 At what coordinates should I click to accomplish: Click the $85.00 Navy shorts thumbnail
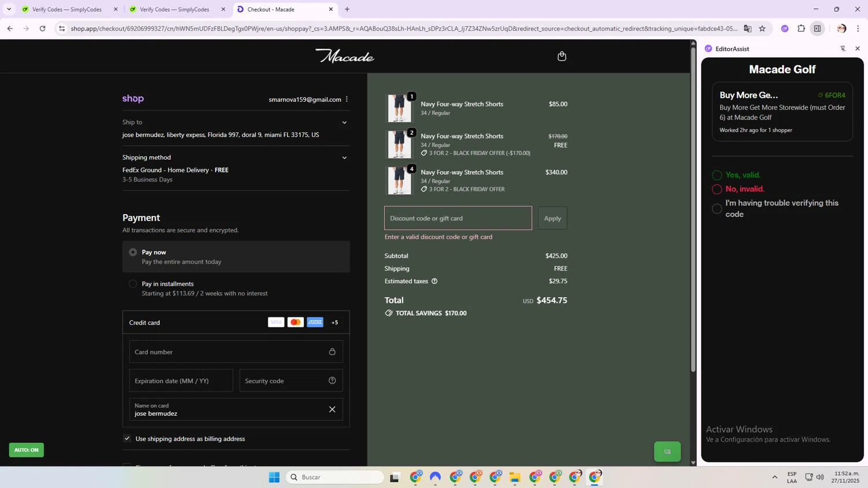pos(399,108)
